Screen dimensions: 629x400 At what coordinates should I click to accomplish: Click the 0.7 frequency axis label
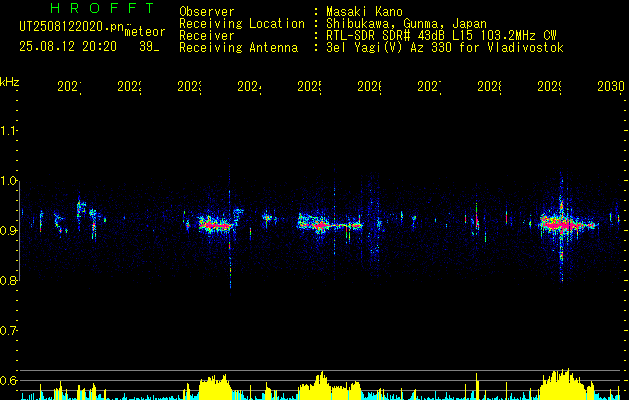click(x=8, y=331)
